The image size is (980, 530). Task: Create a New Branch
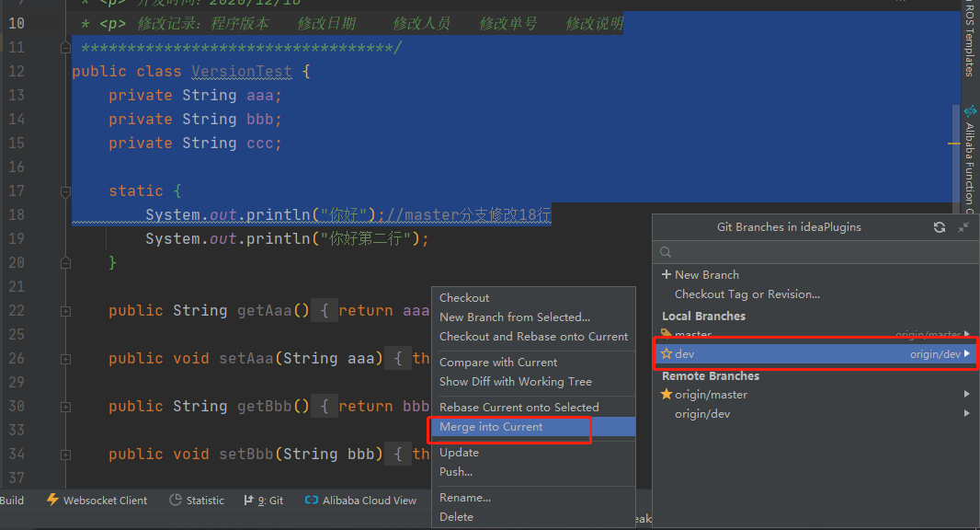pyautogui.click(x=701, y=274)
